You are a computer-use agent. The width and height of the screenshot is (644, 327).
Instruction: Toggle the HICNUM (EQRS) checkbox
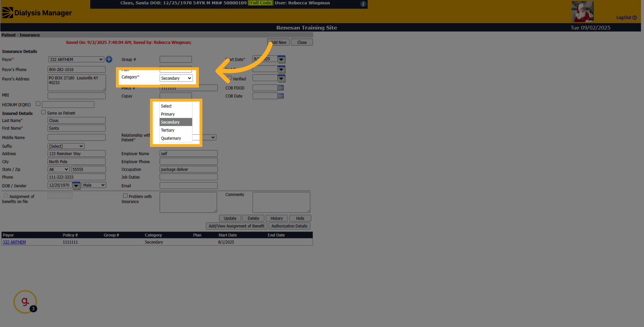click(38, 104)
